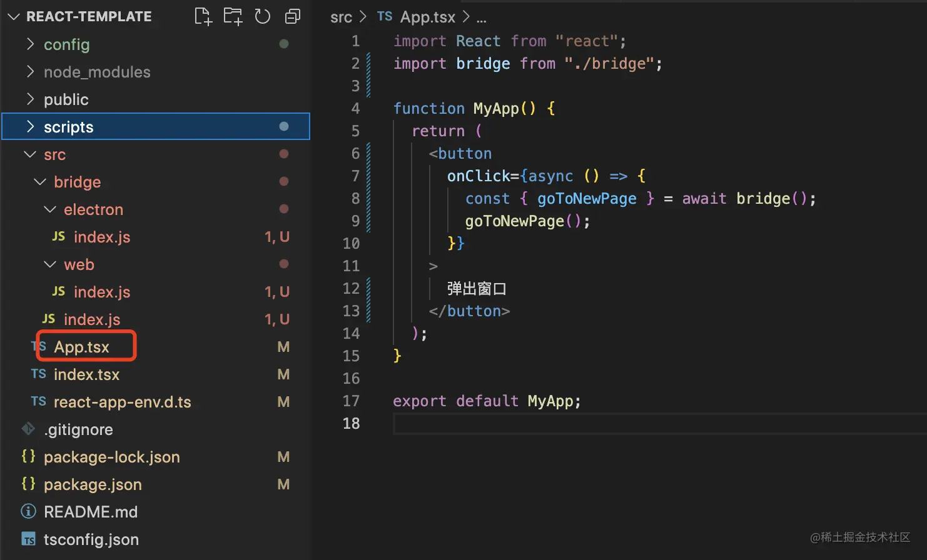Collapse the web folder chevron

click(x=50, y=264)
